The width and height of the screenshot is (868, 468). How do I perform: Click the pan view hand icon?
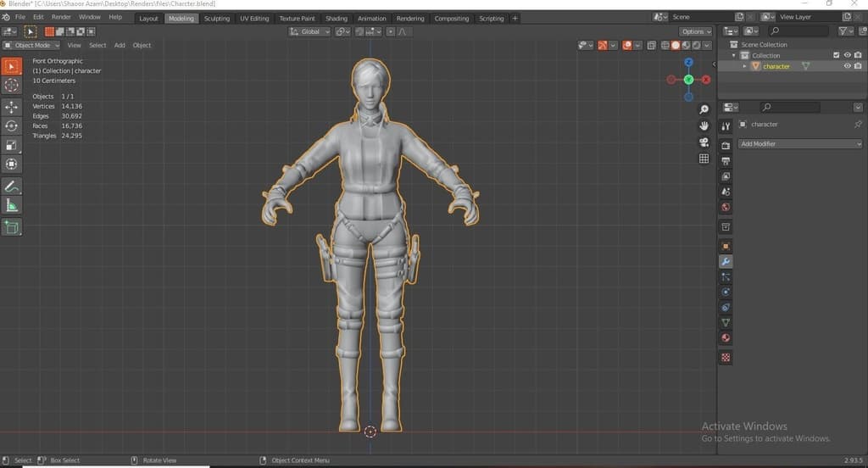704,125
